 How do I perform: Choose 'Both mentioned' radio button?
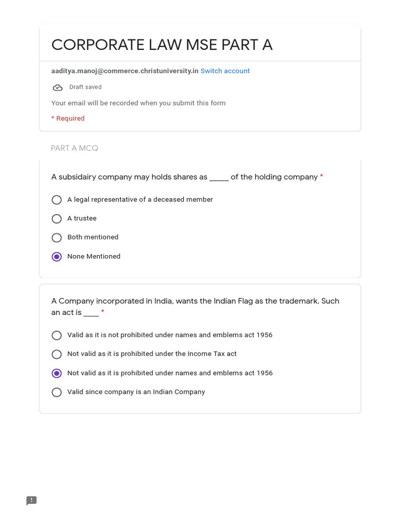point(57,238)
